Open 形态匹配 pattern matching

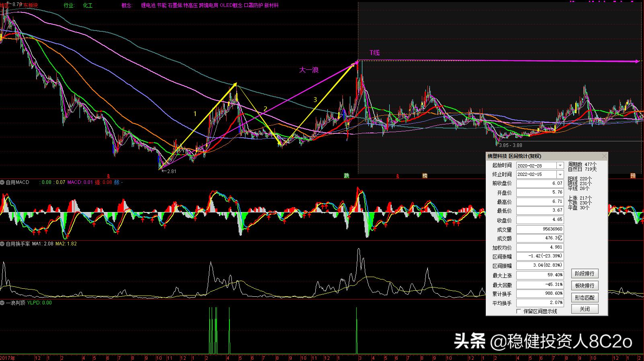click(x=585, y=298)
